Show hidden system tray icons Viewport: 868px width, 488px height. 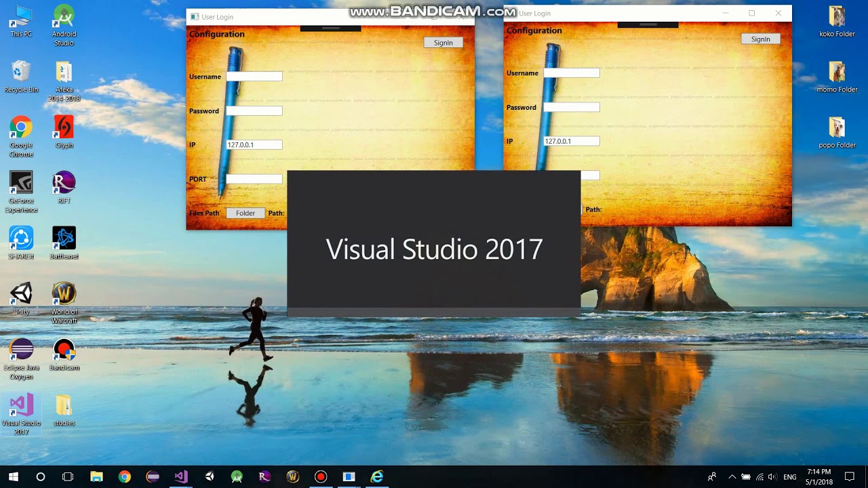tap(732, 476)
